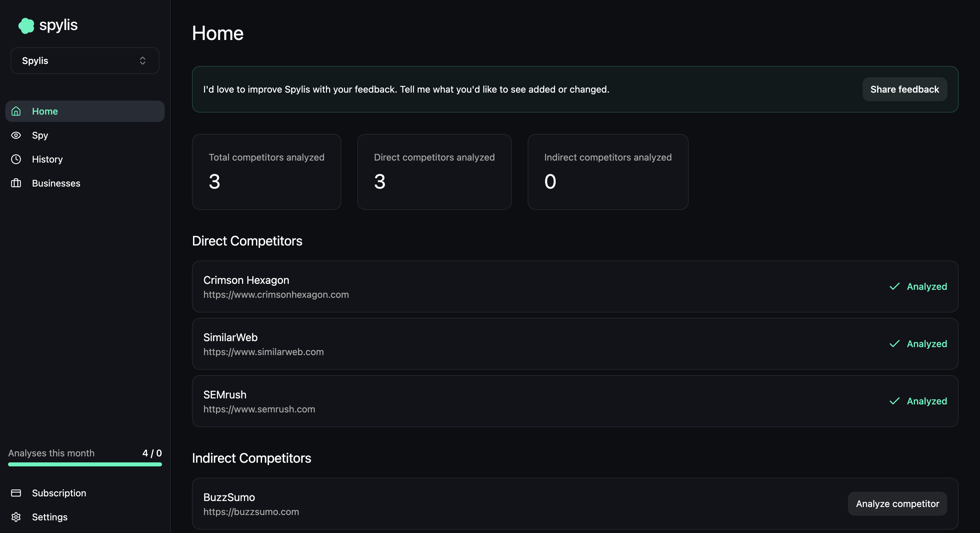Viewport: 980px width, 533px height.
Task: Go to the Businesses page
Action: (56, 183)
